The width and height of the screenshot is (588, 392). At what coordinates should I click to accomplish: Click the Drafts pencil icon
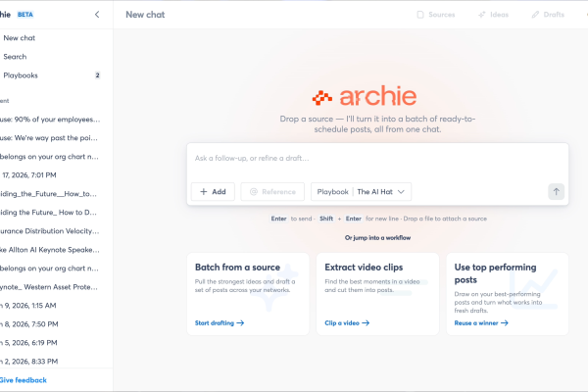[535, 15]
